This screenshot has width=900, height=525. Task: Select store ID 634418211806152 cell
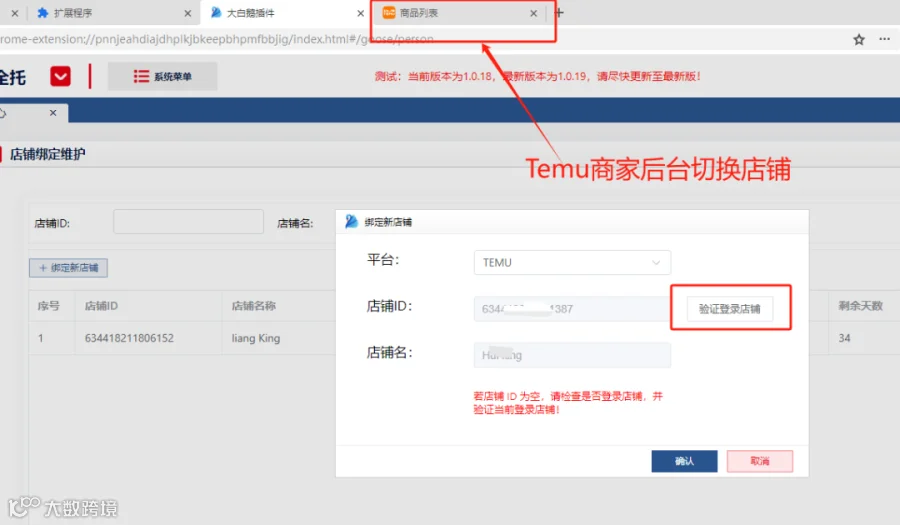[x=129, y=338]
